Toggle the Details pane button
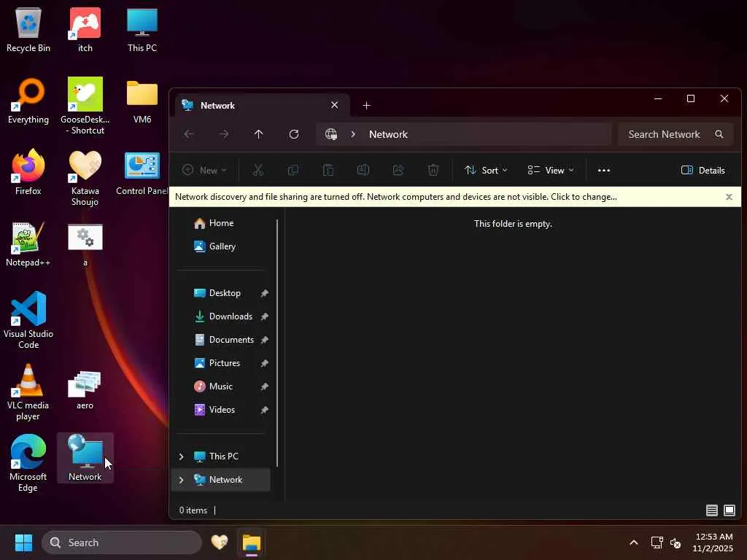The height and width of the screenshot is (560, 747). 703,170
